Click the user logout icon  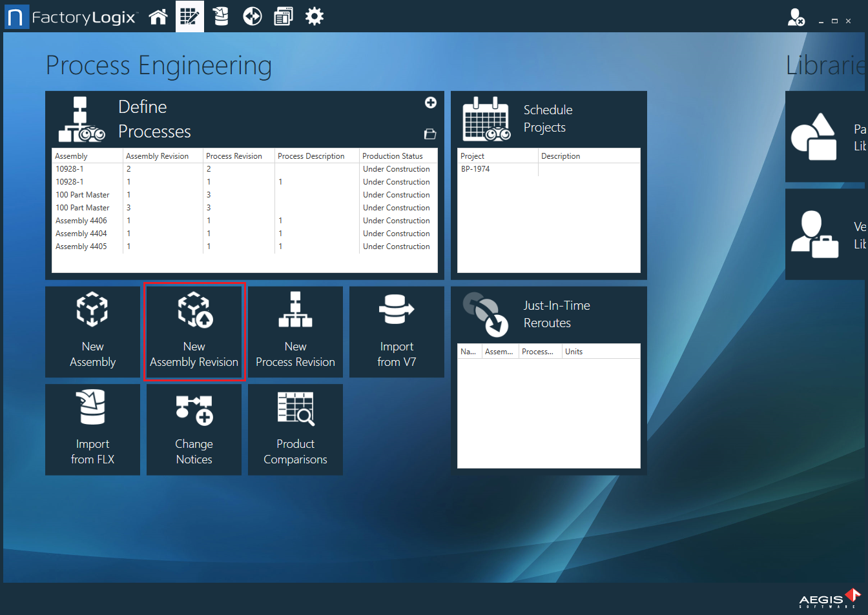pyautogui.click(x=796, y=17)
